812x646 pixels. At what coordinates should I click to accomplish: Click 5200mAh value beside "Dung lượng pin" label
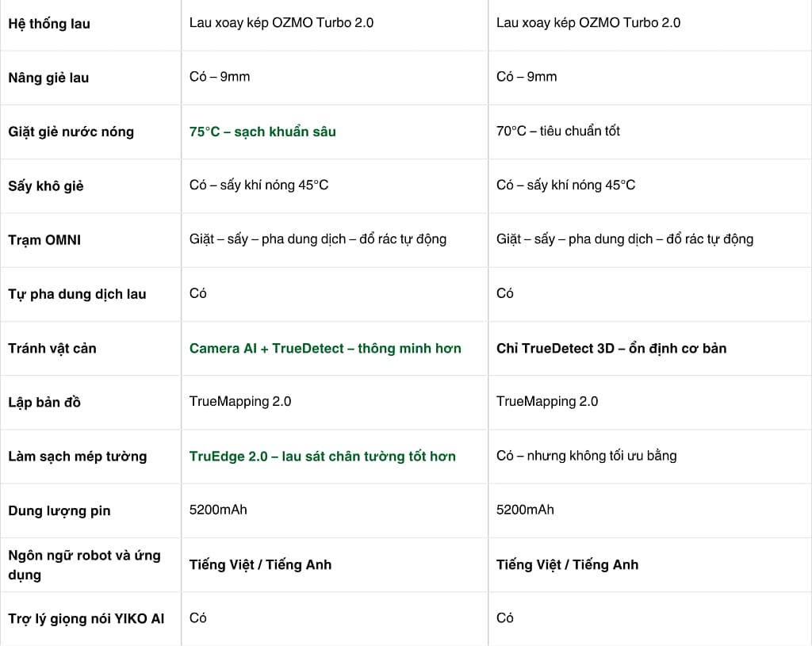click(218, 510)
